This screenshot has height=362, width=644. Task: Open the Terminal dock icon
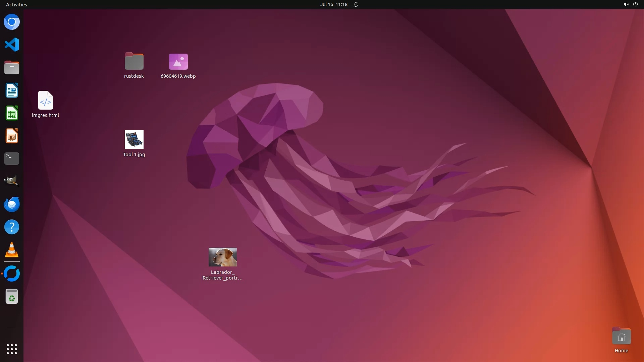coord(12,159)
